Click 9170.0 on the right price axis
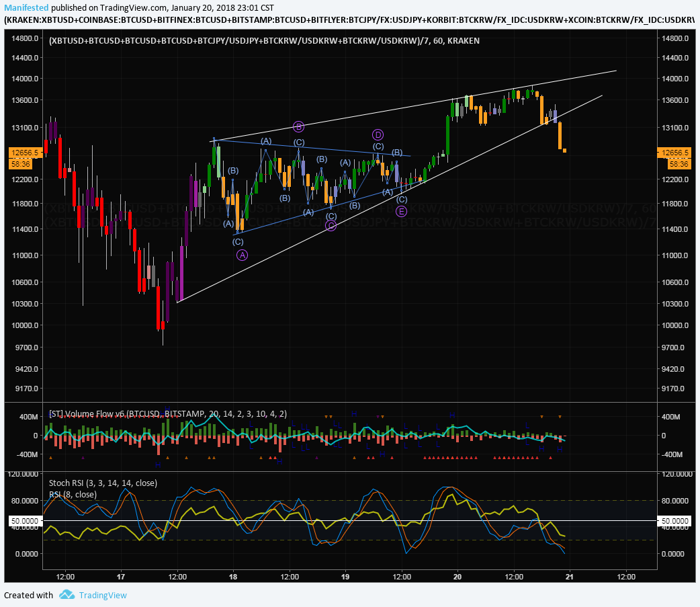 [673, 389]
